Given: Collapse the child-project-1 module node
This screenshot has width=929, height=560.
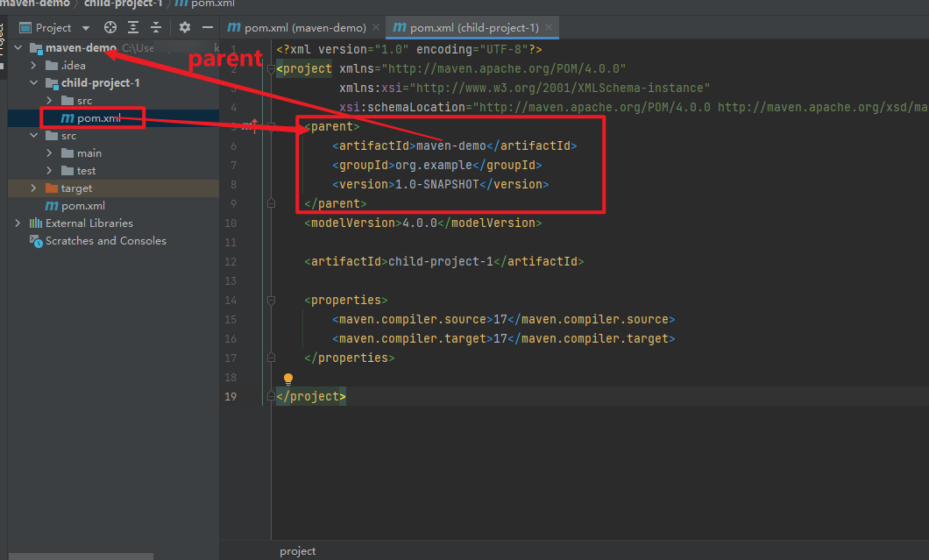Looking at the screenshot, I should coord(34,82).
